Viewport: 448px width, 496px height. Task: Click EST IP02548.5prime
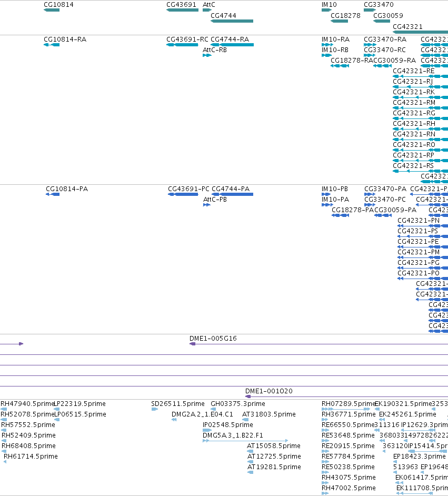227,425
